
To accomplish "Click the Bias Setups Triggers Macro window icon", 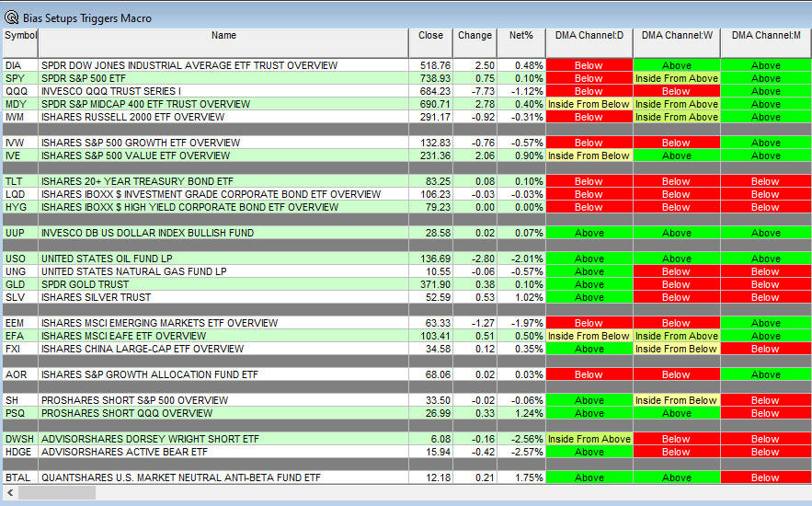I will click(x=11, y=18).
